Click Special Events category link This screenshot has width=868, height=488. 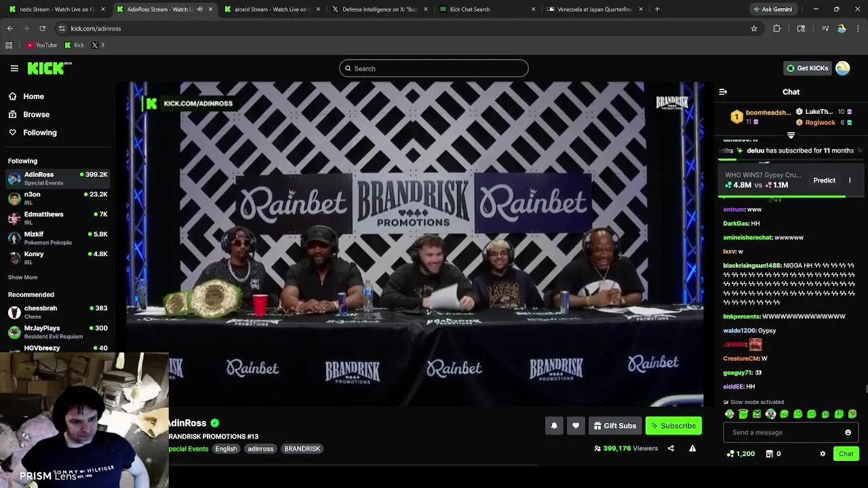coord(188,449)
